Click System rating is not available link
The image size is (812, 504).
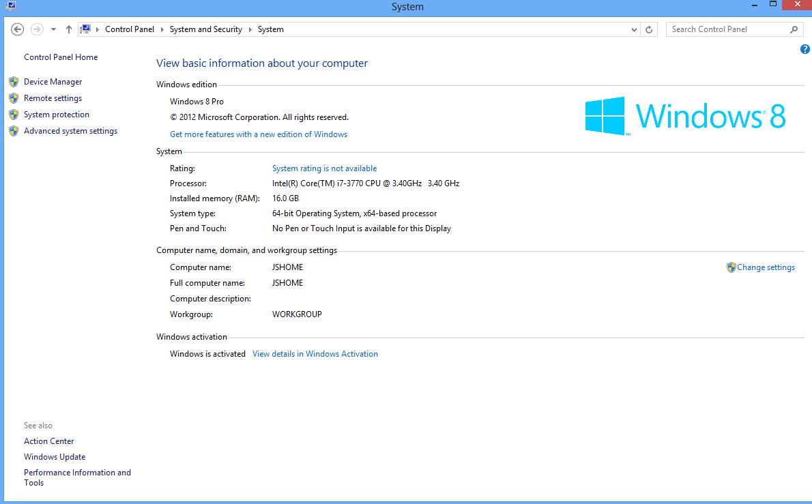point(324,168)
